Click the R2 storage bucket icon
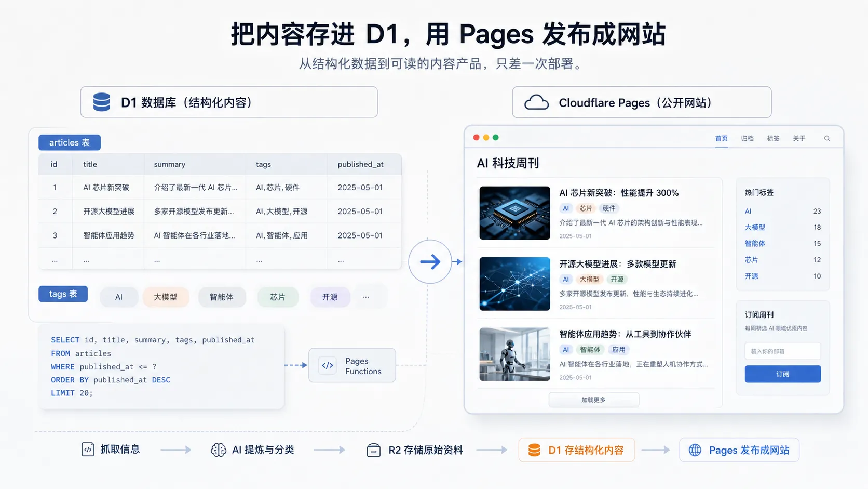This screenshot has width=868, height=489. [x=373, y=450]
